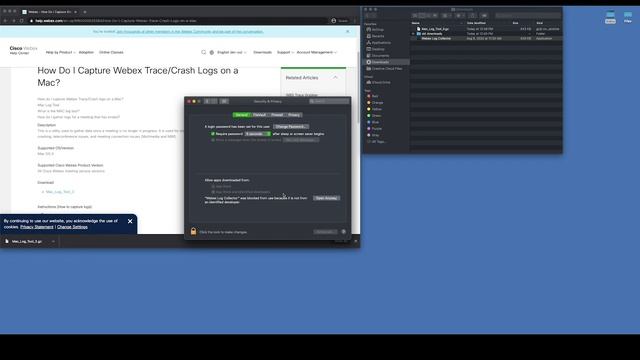Click Change Password button

(291, 127)
